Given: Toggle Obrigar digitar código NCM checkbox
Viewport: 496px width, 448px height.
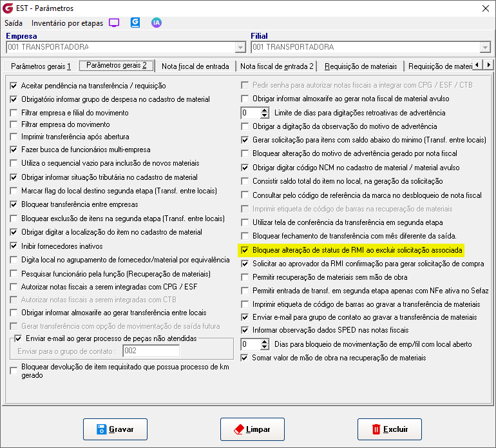Looking at the screenshot, I should coord(245,168).
